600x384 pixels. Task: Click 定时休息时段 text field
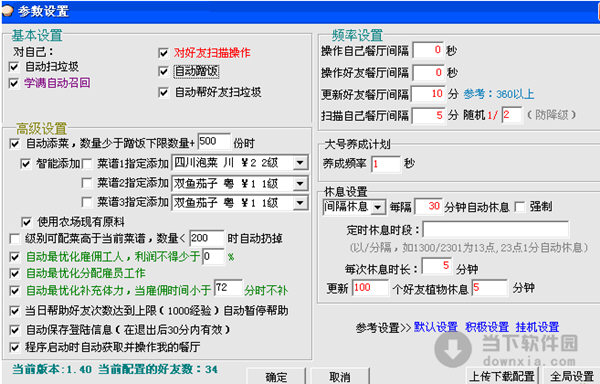tap(496, 229)
